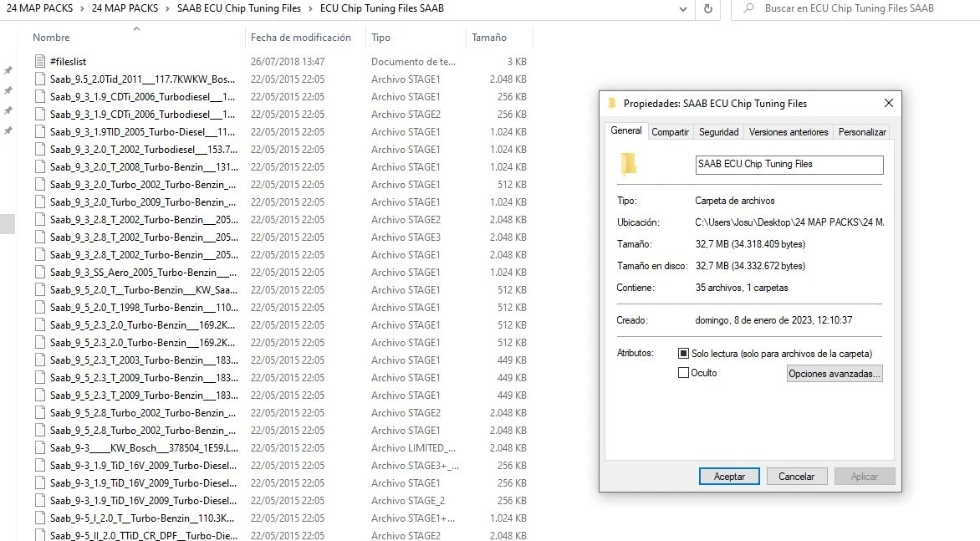Click the size on disk '32,7 MB (34.332.672 bytes)'

750,266
